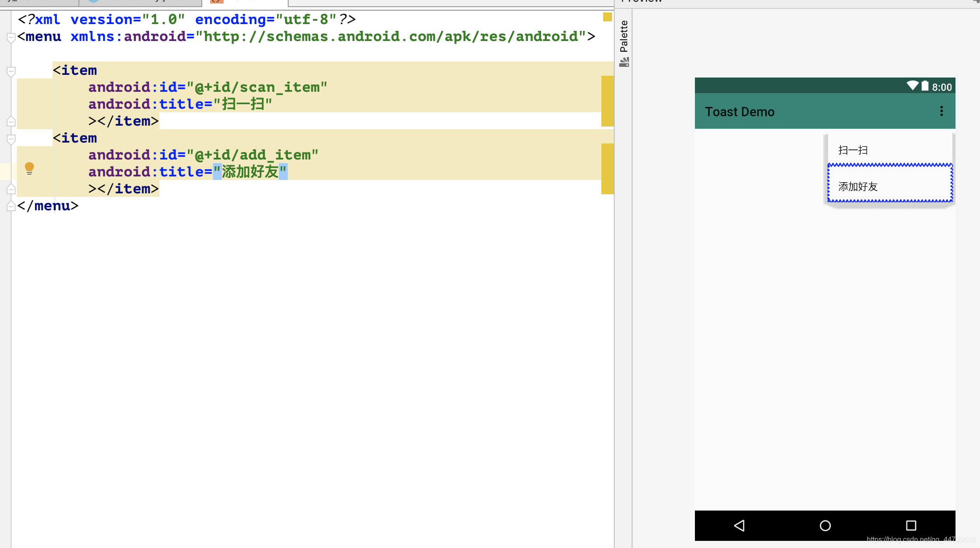Click the yellow inspection status square
Screen dimensions: 980x548
click(607, 17)
